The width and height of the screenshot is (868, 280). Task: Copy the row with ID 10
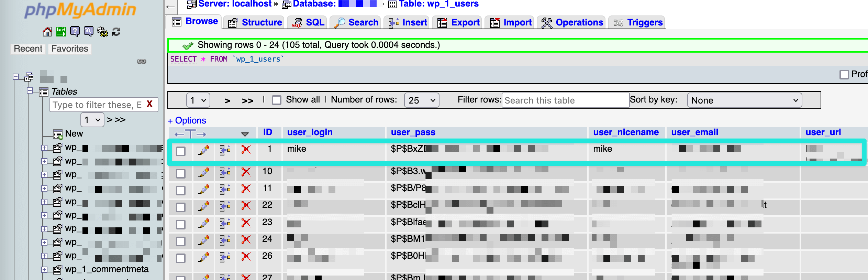pyautogui.click(x=225, y=172)
